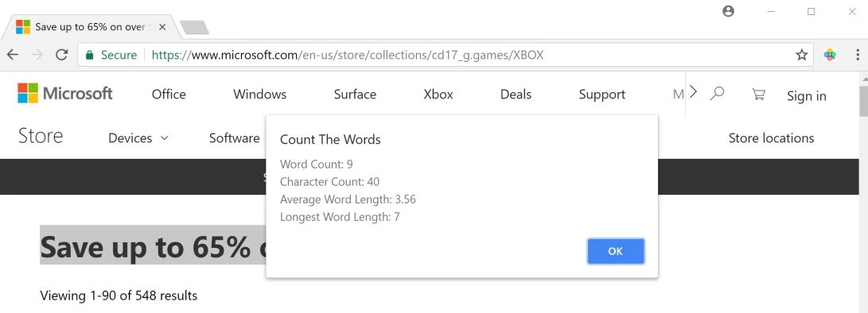Open a new tab with the tab button
868x313 pixels.
click(194, 27)
